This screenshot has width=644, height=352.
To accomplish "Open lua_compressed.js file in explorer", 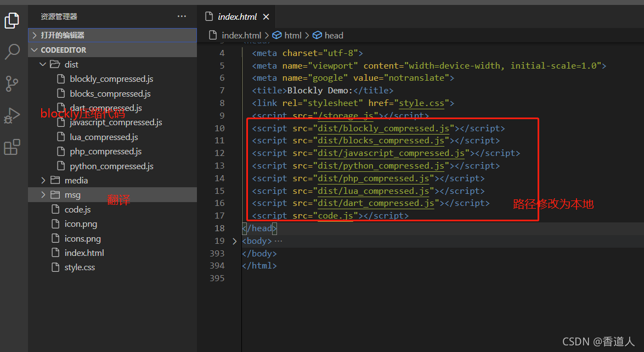I will point(104,137).
